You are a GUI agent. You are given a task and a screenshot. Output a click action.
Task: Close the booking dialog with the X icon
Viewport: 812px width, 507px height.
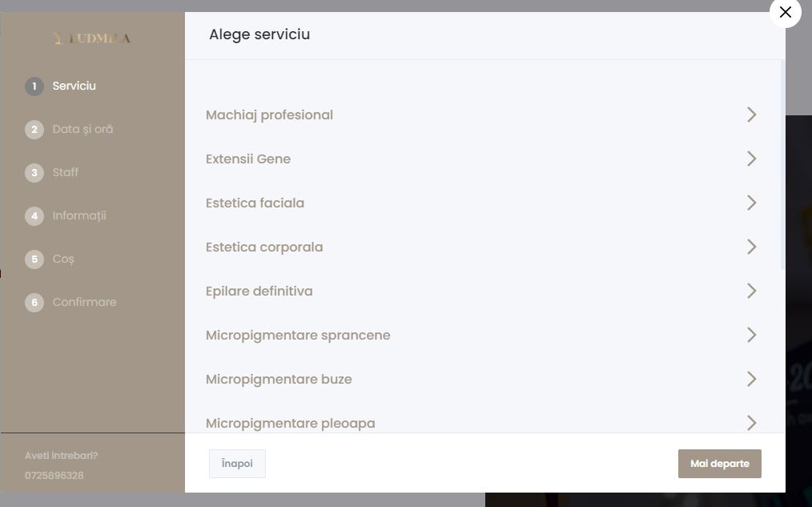point(785,12)
